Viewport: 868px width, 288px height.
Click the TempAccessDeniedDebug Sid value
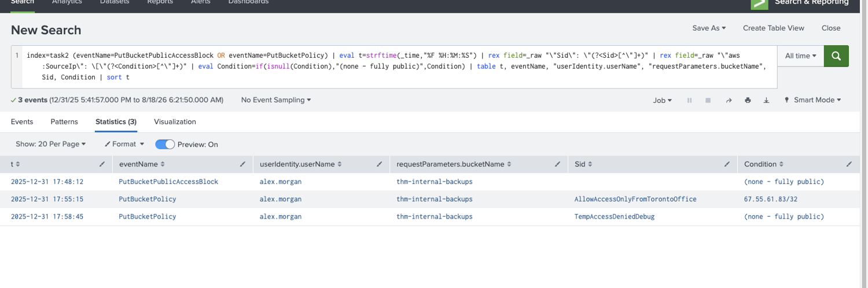click(x=615, y=216)
